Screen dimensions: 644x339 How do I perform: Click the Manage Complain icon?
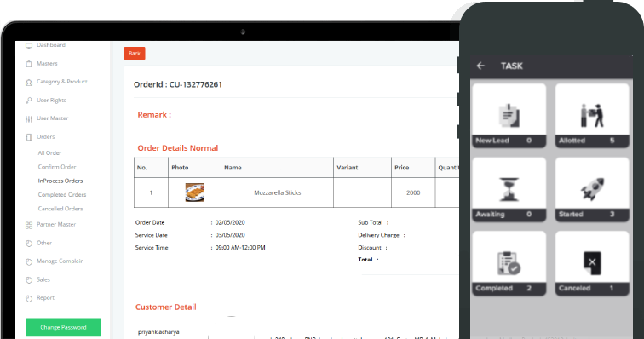[x=29, y=261]
